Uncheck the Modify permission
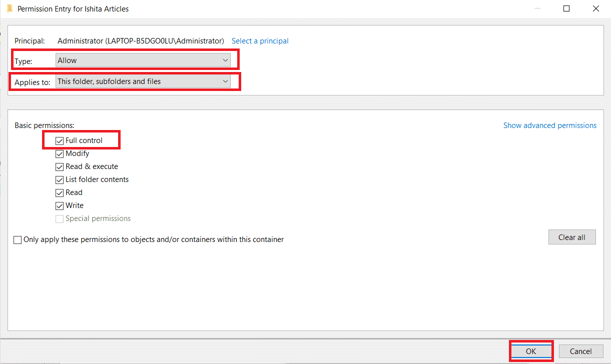 pos(60,153)
